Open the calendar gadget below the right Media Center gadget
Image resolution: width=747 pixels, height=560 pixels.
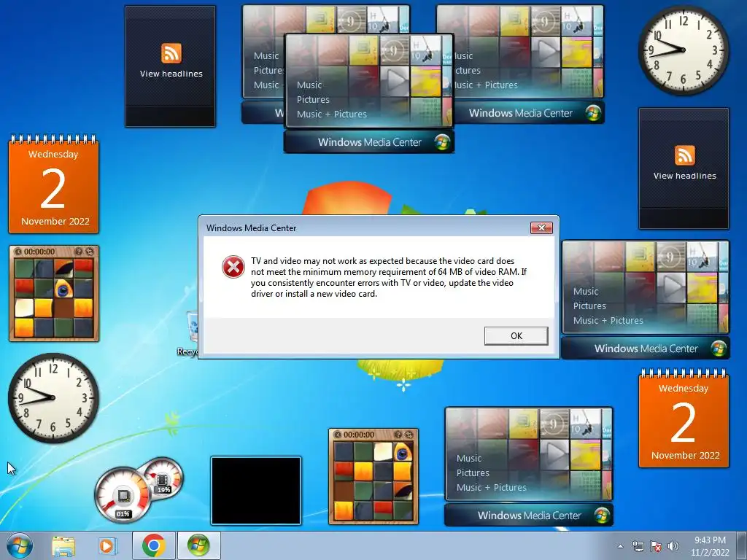[x=684, y=419]
